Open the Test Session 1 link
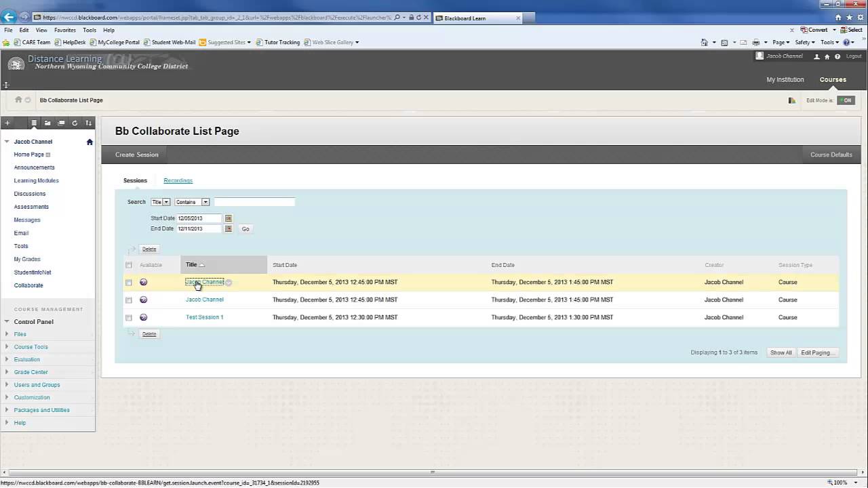 coord(204,317)
